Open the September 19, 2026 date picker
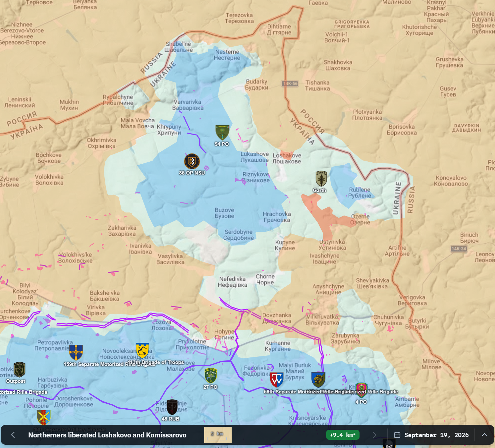Viewport: 495px width, 448px height. 431,435
